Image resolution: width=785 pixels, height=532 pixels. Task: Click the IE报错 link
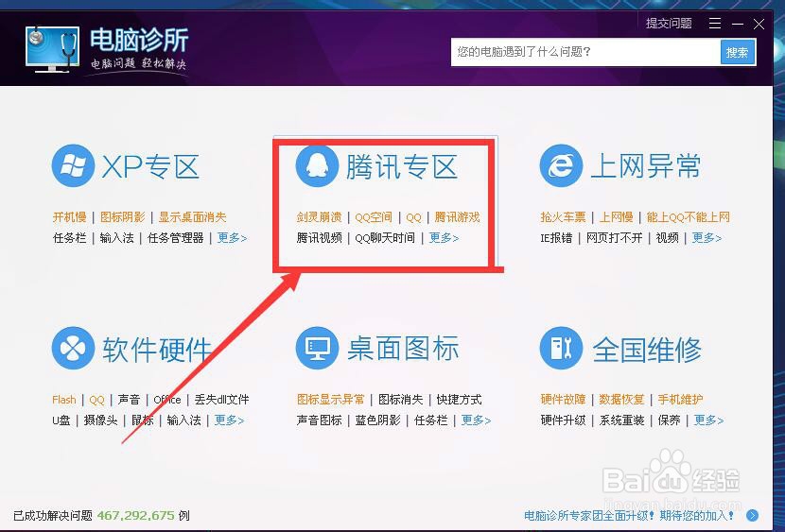pyautogui.click(x=556, y=237)
